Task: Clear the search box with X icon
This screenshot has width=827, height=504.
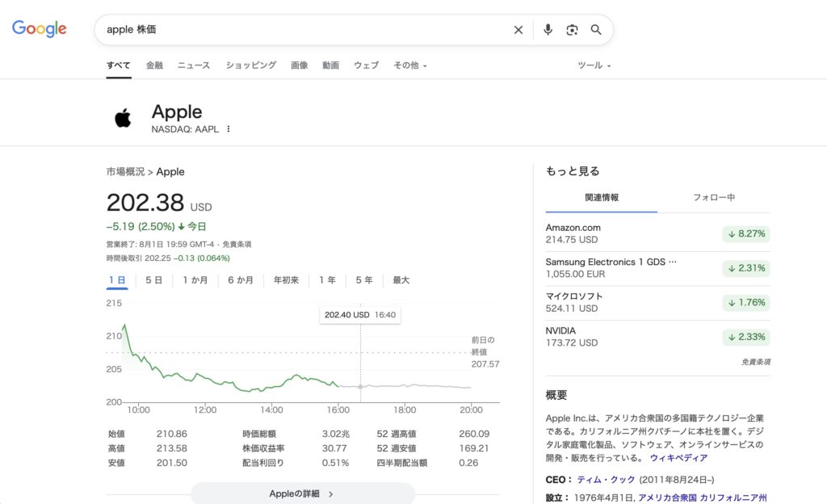Action: pos(518,30)
